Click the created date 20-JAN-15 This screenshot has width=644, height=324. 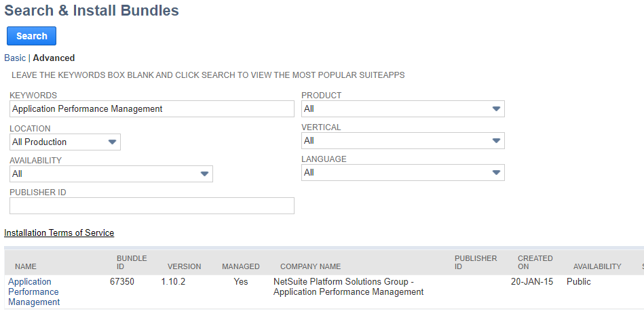click(x=532, y=282)
